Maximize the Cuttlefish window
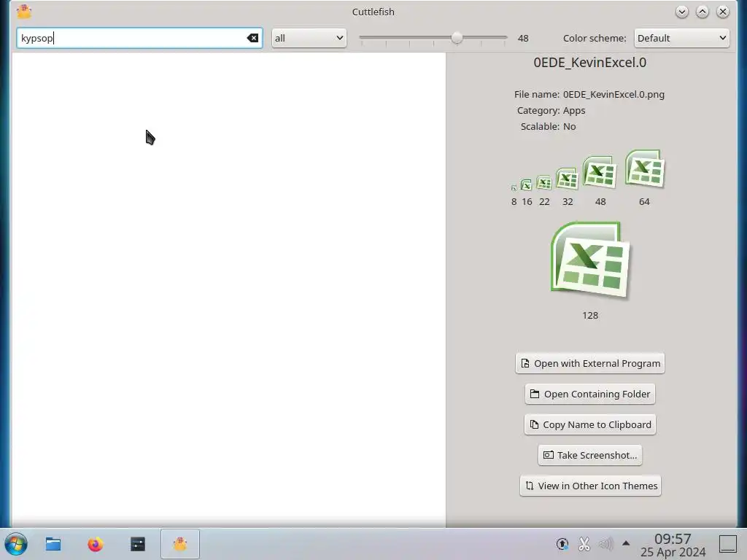Image resolution: width=747 pixels, height=560 pixels. (x=703, y=12)
